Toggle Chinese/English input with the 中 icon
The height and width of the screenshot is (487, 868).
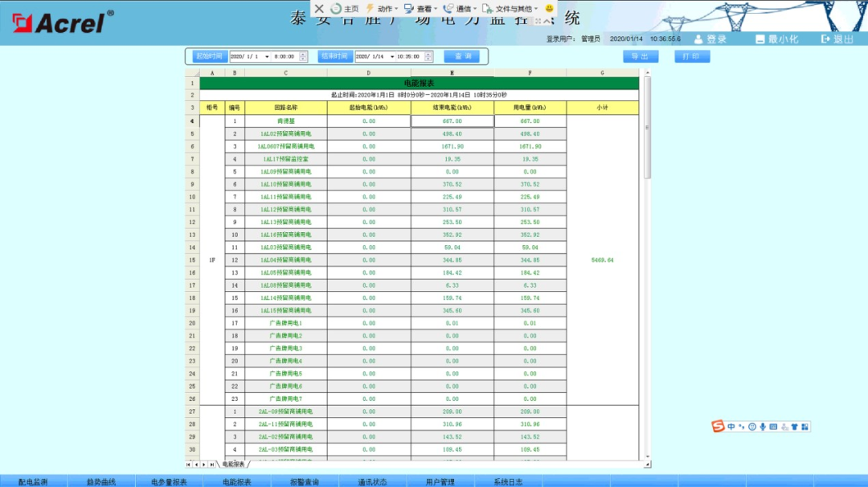(x=731, y=427)
